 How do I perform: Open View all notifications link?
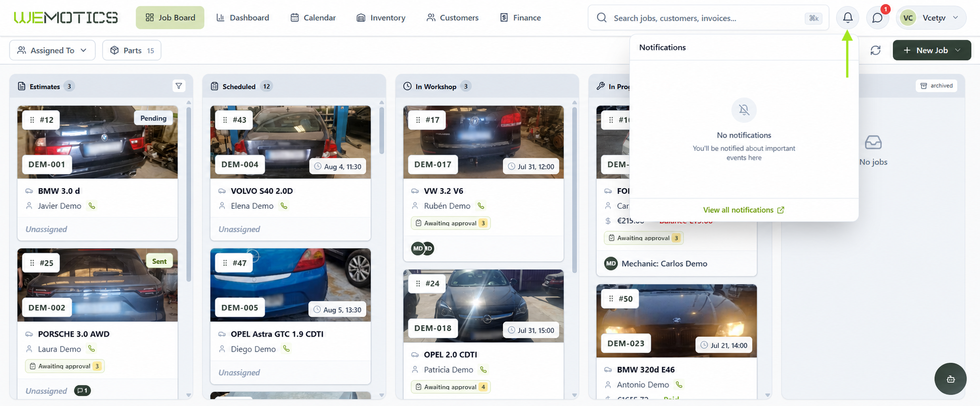tap(744, 210)
